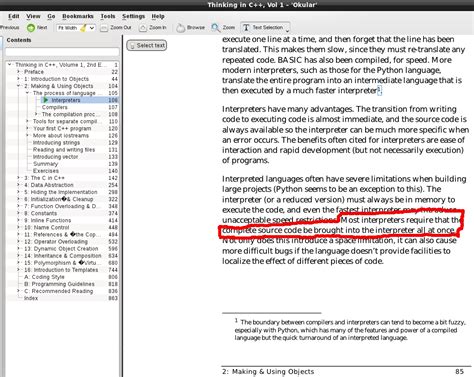The width and height of the screenshot is (474, 377).
Task: Select 14: Inheritance & Composition chapter
Action: tap(63, 256)
